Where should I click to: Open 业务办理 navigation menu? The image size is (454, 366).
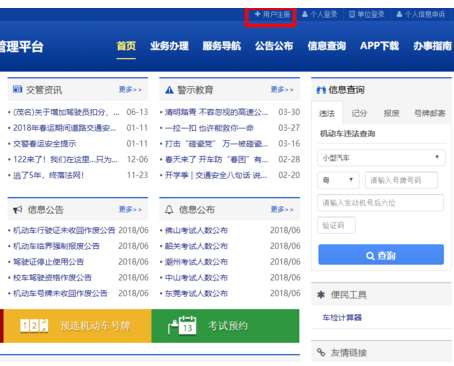click(x=169, y=46)
